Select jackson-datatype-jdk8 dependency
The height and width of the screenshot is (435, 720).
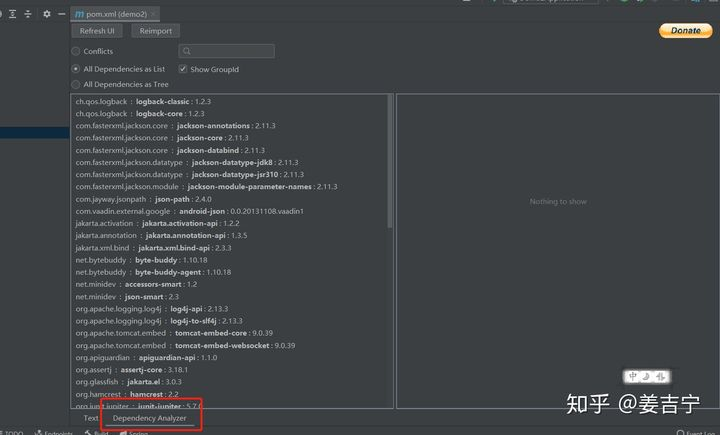tap(187, 162)
